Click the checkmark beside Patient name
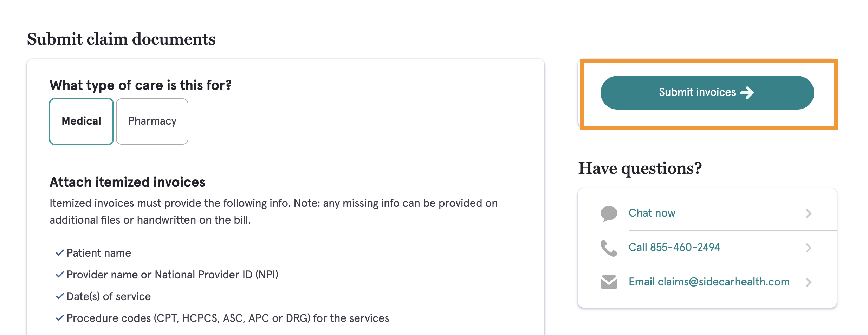The width and height of the screenshot is (868, 335). click(60, 253)
